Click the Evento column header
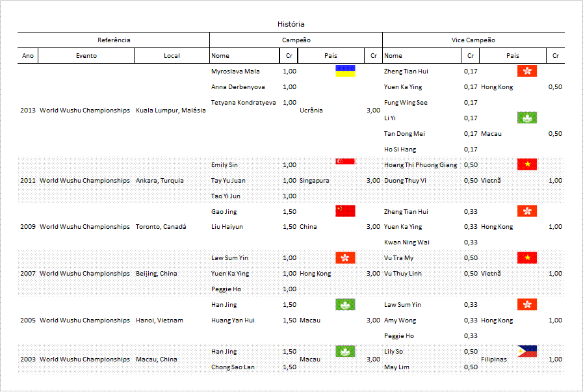This screenshot has height=392, width=583. point(86,56)
